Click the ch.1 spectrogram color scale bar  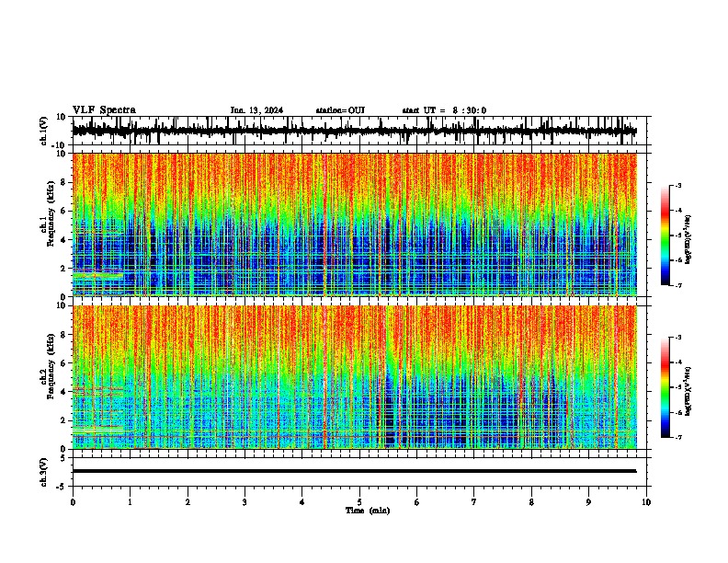(x=665, y=236)
